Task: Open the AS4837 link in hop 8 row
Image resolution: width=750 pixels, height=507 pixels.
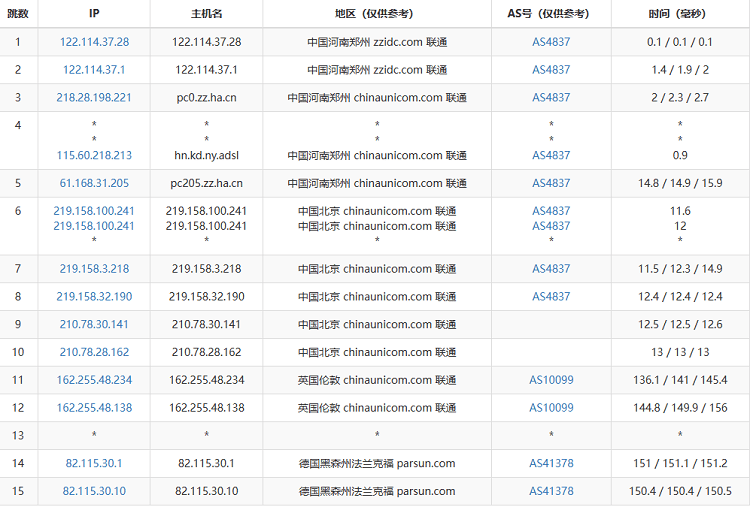Action: 551,297
